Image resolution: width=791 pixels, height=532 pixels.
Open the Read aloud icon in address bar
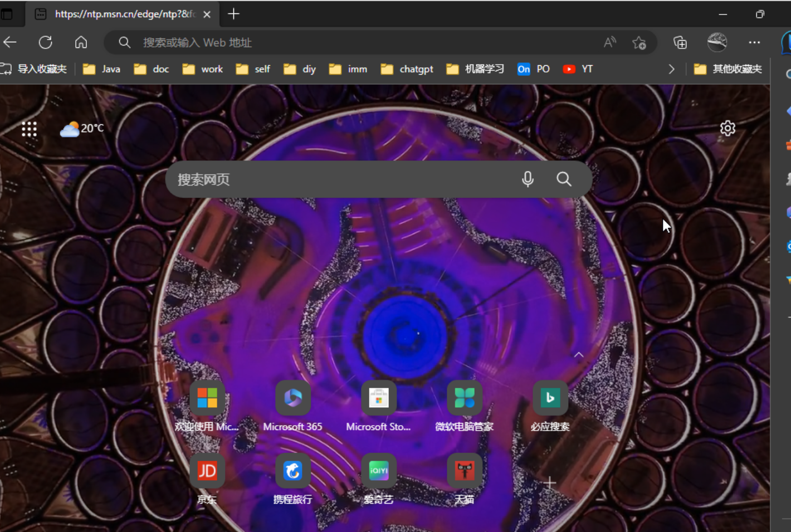[610, 42]
